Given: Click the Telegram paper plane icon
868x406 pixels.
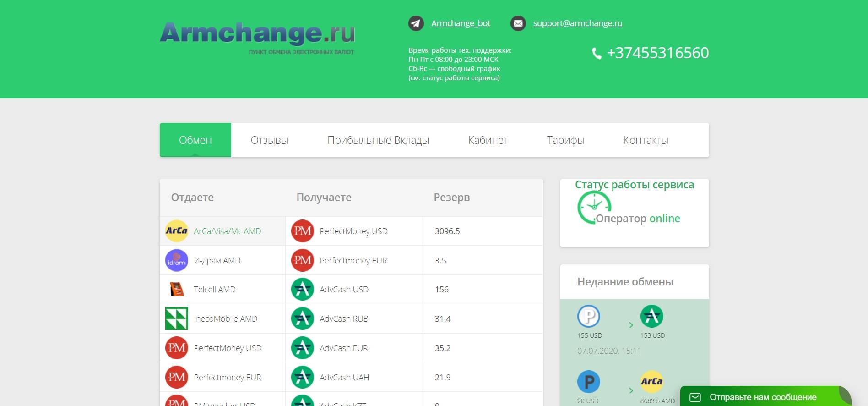Looking at the screenshot, I should (416, 23).
